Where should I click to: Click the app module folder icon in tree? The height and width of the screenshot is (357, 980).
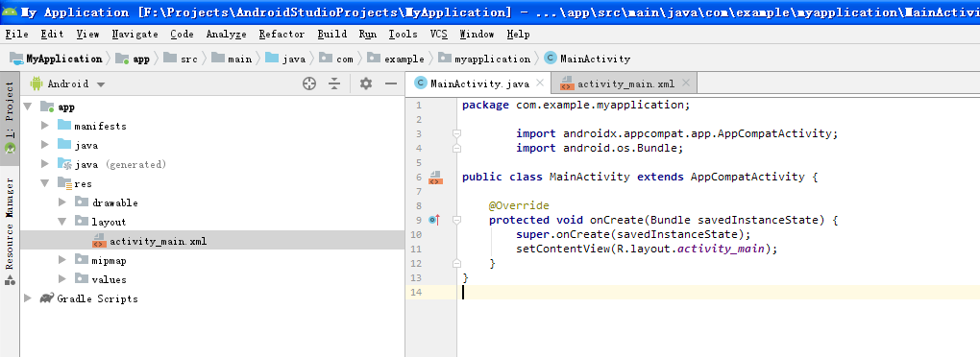click(x=47, y=107)
